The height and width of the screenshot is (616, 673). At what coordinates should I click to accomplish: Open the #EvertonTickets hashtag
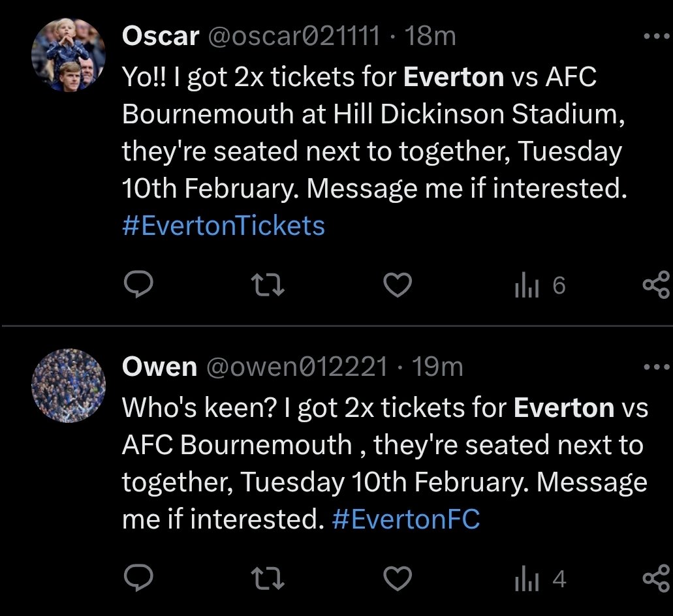[223, 226]
